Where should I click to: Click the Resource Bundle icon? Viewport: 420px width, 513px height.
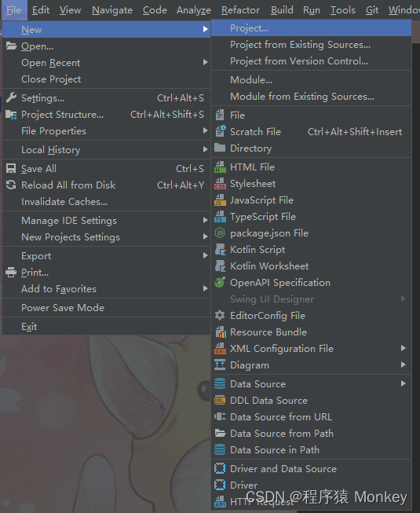(221, 332)
